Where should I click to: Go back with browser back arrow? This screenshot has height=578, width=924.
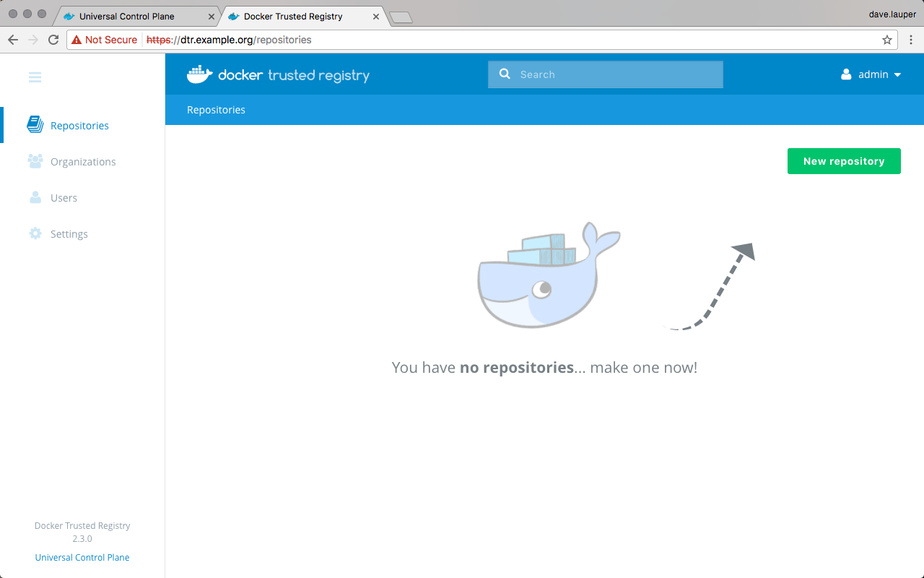point(13,40)
